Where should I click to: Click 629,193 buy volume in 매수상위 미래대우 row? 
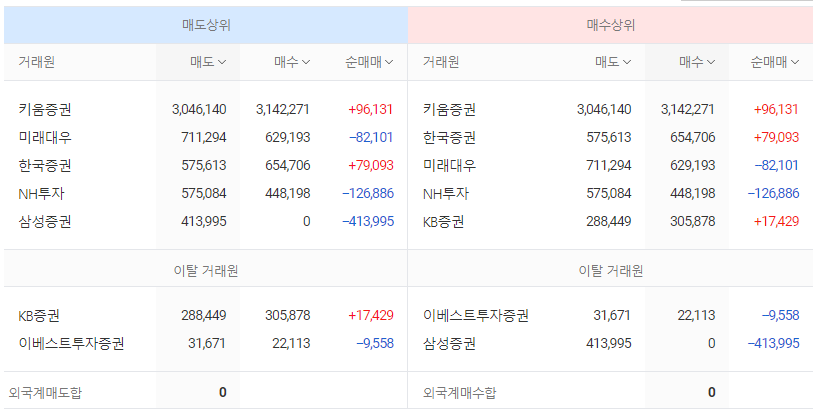[693, 166]
